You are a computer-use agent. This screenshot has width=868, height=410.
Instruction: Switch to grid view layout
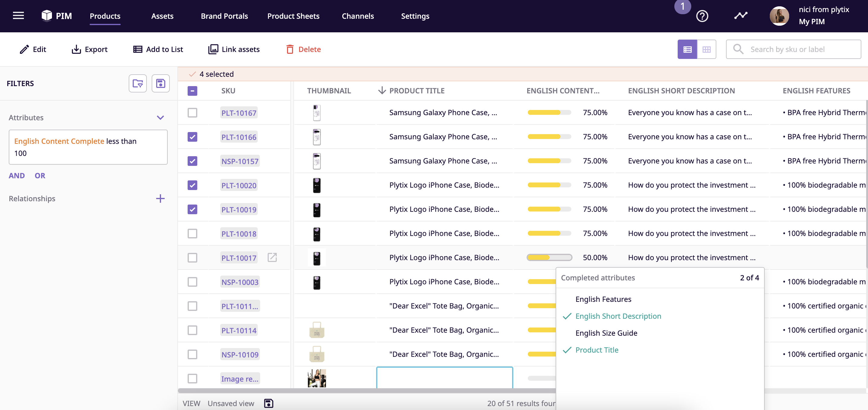point(707,49)
